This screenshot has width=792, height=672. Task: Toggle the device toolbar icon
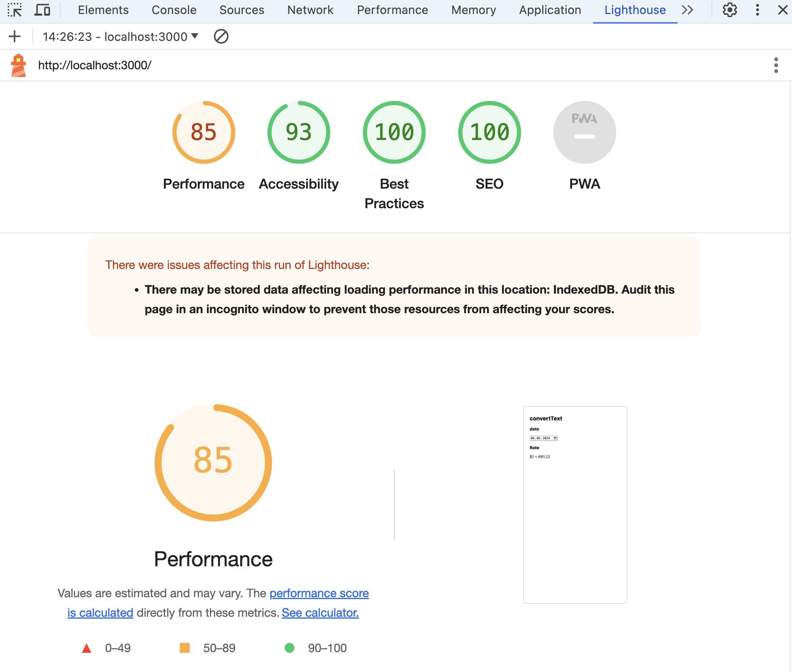tap(42, 10)
